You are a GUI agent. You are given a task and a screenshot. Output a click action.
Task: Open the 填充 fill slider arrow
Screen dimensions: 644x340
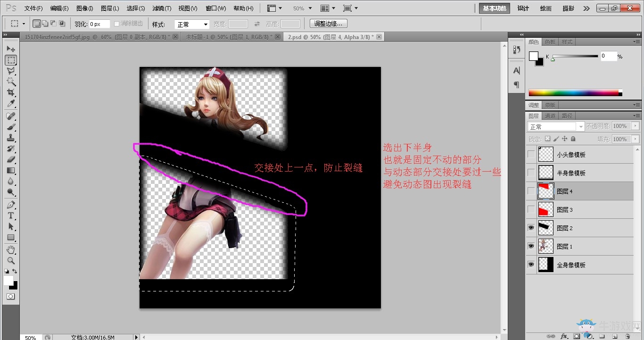click(x=636, y=139)
